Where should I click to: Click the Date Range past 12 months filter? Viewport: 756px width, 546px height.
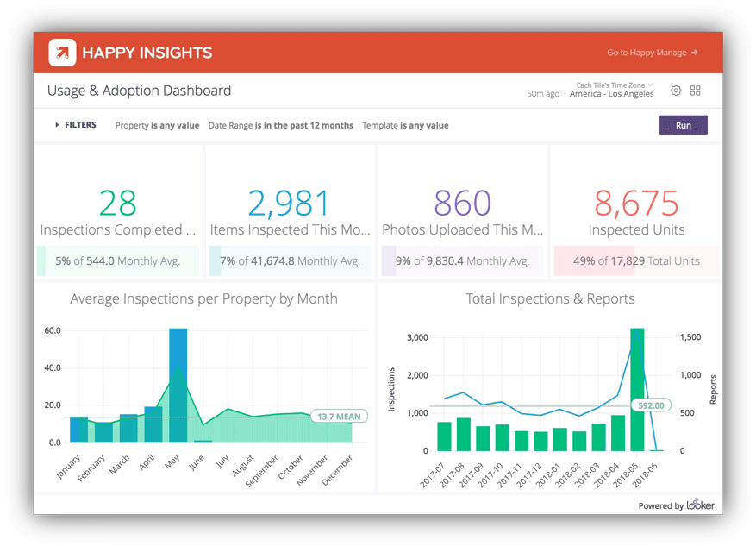click(x=281, y=125)
